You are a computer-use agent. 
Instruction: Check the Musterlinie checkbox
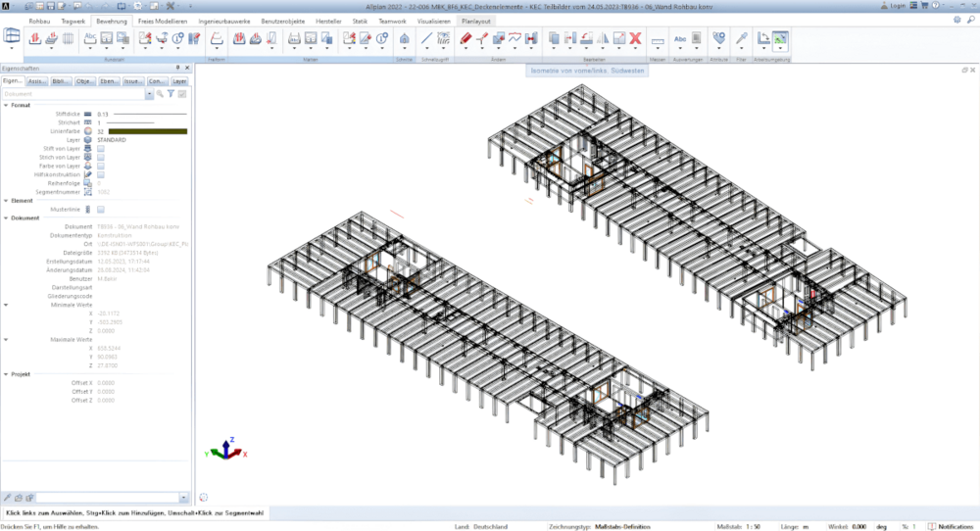click(101, 209)
